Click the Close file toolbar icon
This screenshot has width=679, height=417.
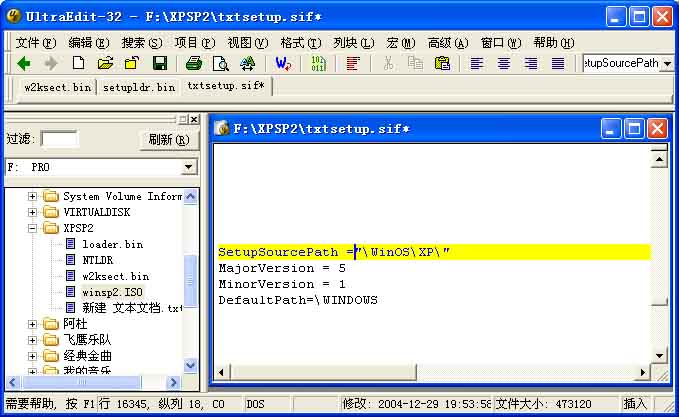click(132, 64)
